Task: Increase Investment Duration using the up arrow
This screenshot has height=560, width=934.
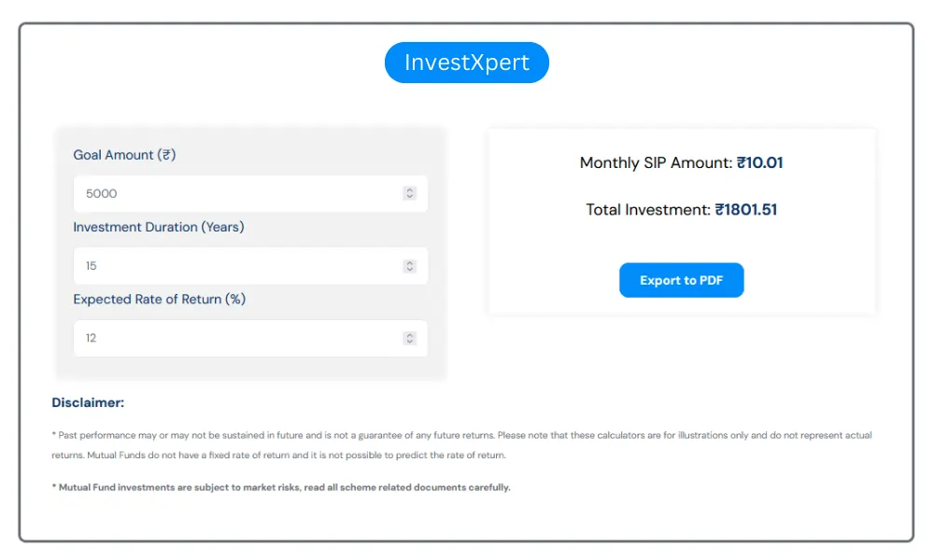Action: (x=409, y=262)
